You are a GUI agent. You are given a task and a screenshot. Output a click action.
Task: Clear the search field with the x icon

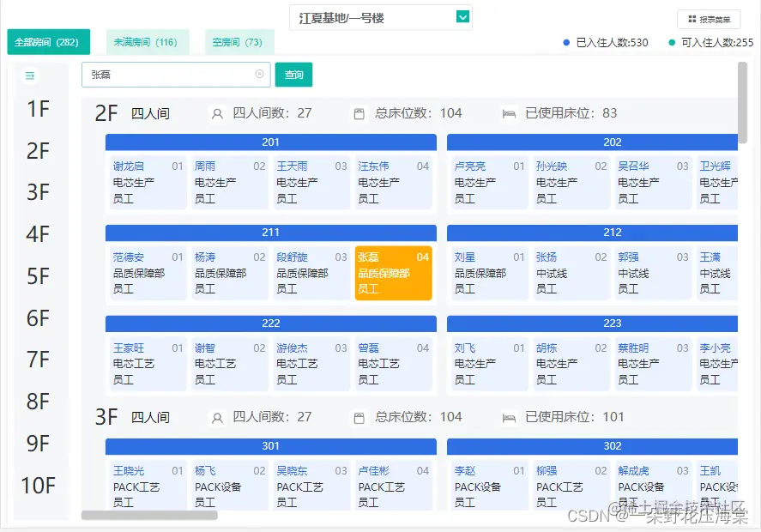(260, 74)
